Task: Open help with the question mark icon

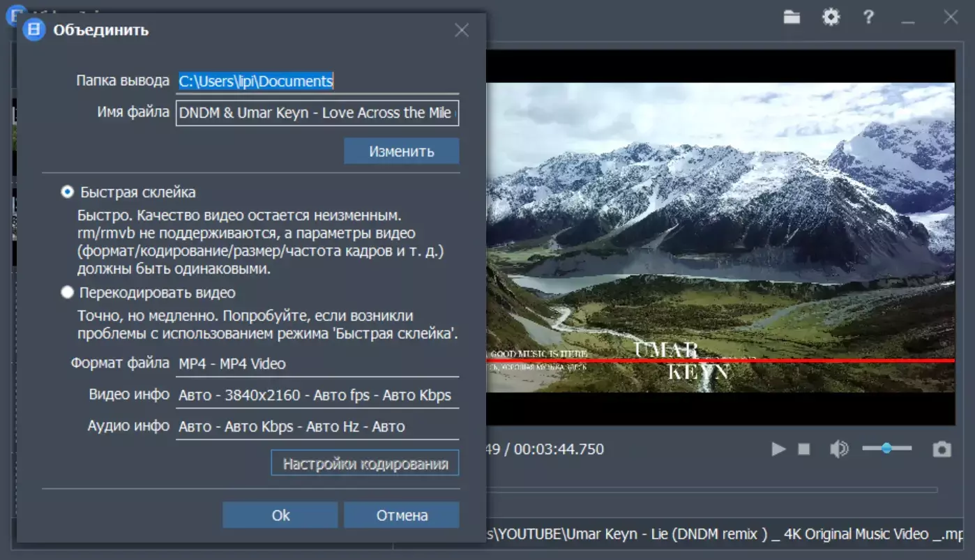Action: point(868,17)
